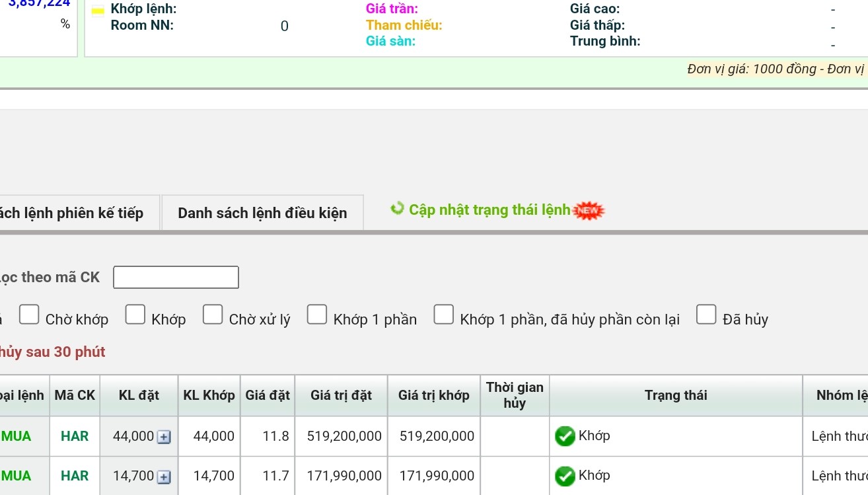The height and width of the screenshot is (495, 868).
Task: Click the HAR code in the 11.8 row
Action: click(x=75, y=436)
